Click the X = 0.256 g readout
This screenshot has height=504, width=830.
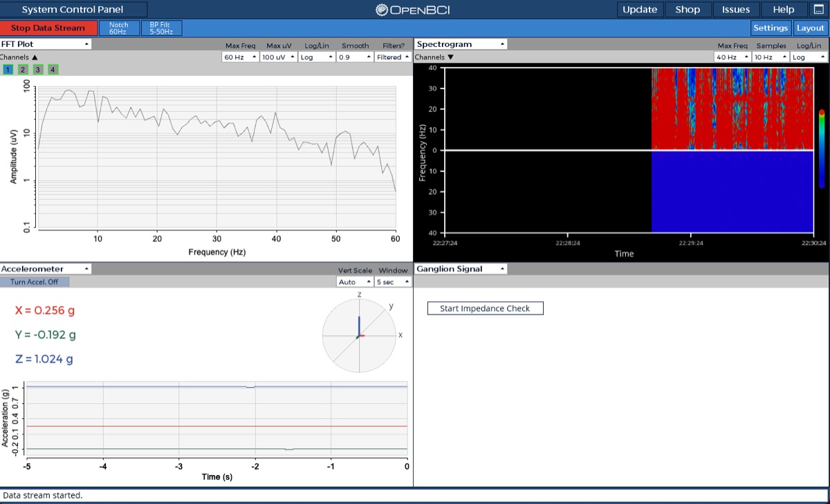45,310
